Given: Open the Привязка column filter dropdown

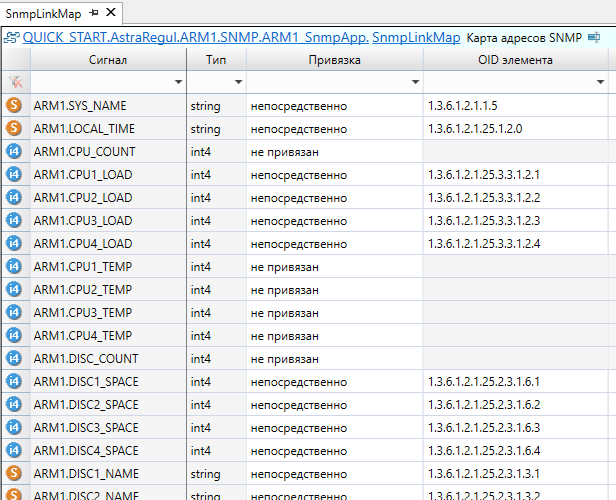Looking at the screenshot, I should click(415, 82).
